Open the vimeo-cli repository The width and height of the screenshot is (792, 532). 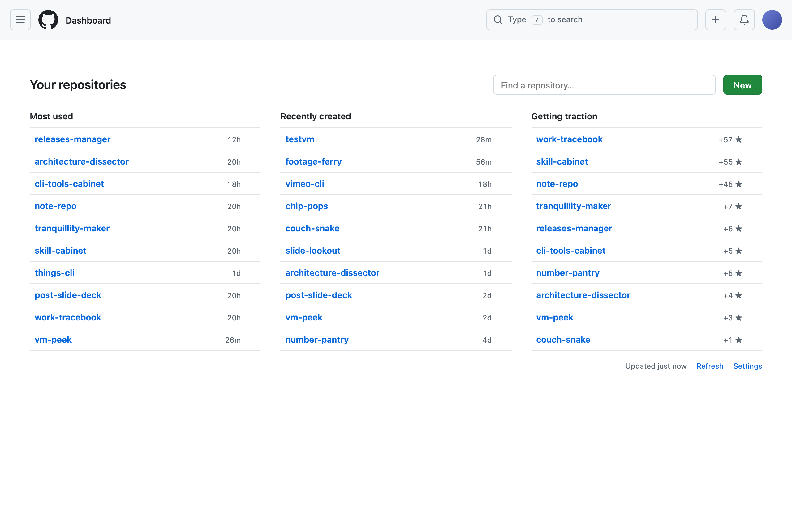point(305,183)
